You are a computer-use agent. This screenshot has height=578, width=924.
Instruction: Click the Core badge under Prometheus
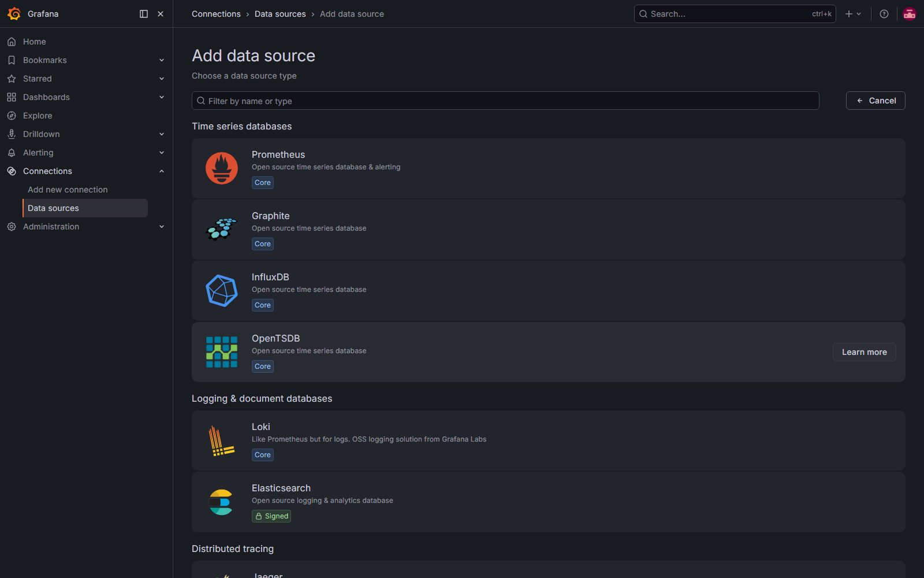pyautogui.click(x=263, y=183)
